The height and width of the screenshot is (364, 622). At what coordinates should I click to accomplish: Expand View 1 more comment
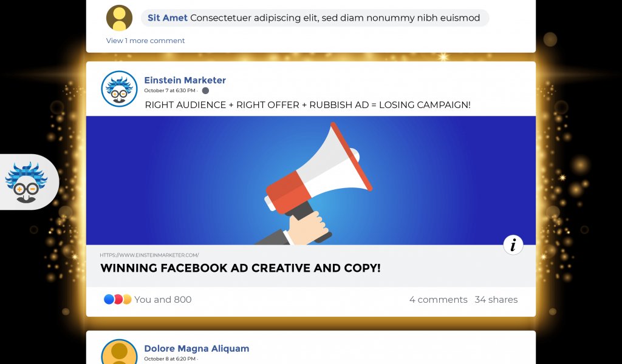(x=145, y=40)
